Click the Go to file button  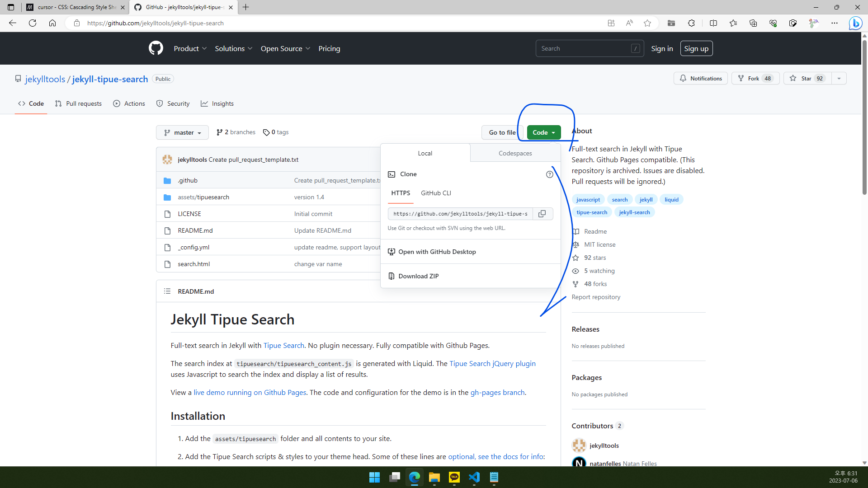(502, 132)
